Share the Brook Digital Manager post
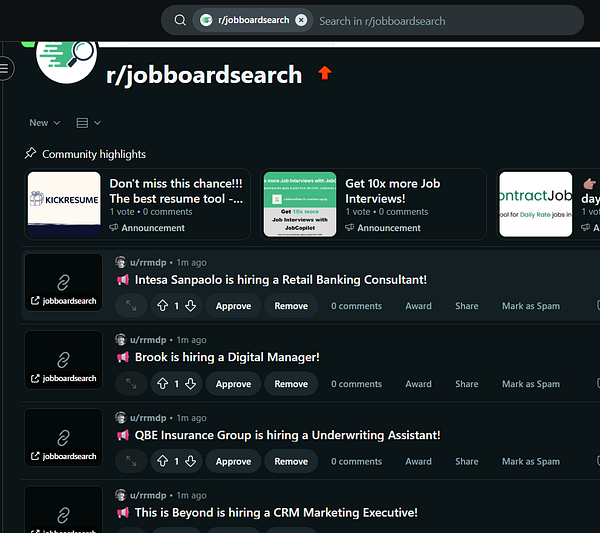Screen dimensions: 600x533 coord(466,384)
